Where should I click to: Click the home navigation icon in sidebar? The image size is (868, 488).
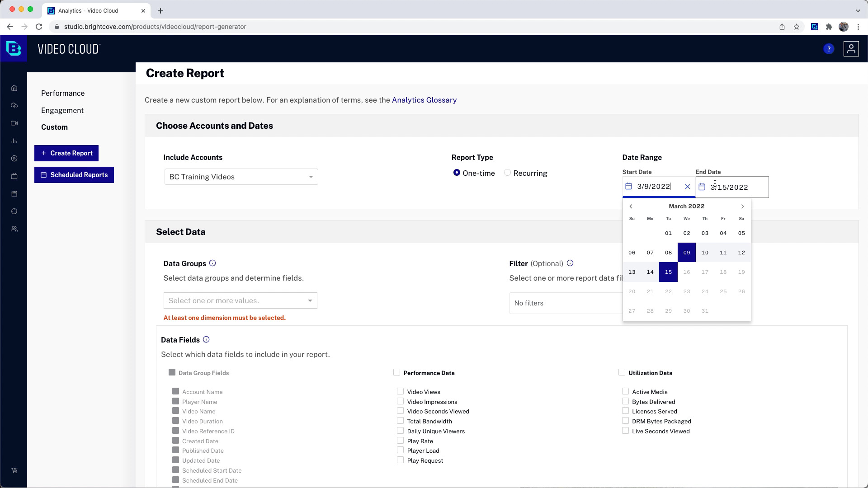[14, 88]
